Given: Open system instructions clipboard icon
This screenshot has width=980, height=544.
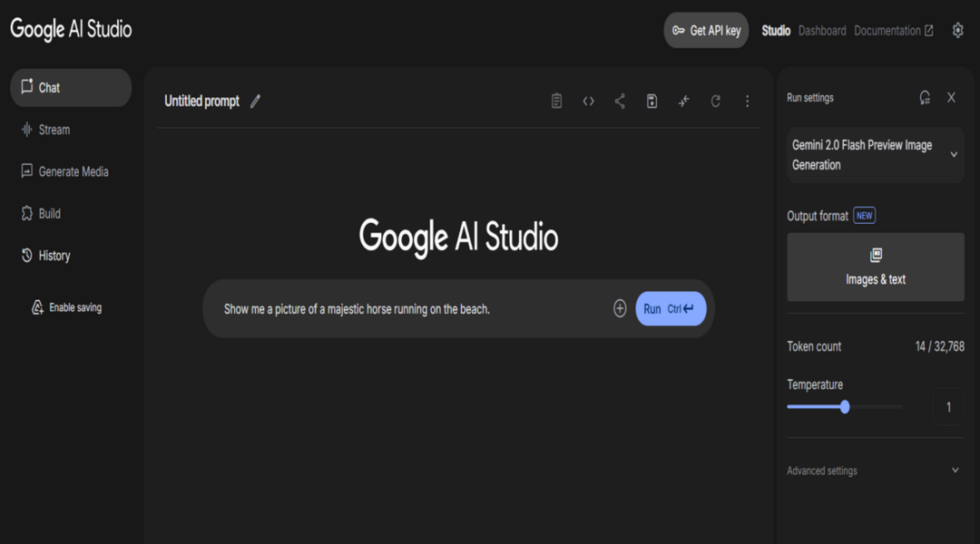Looking at the screenshot, I should click(x=556, y=102).
